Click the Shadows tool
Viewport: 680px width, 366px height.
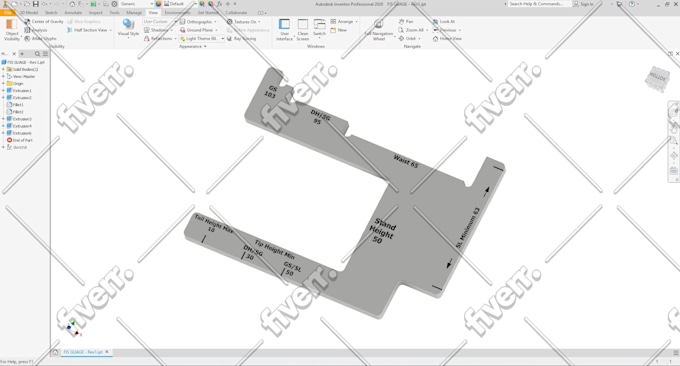point(157,30)
